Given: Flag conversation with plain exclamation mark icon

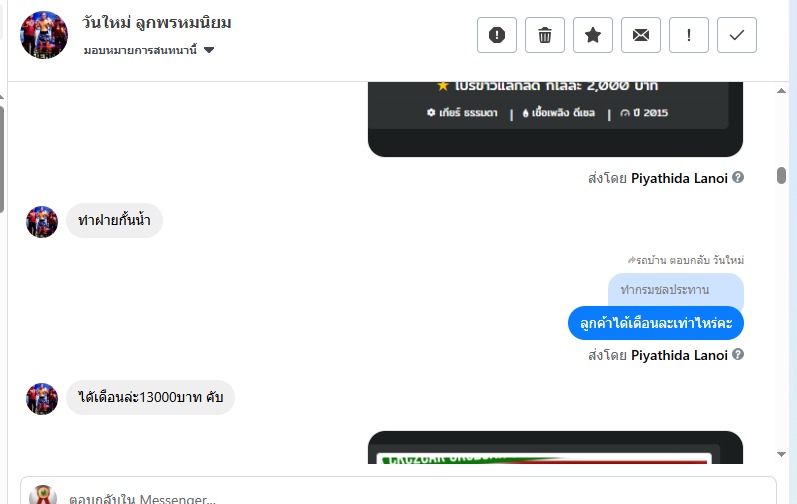Looking at the screenshot, I should (689, 35).
